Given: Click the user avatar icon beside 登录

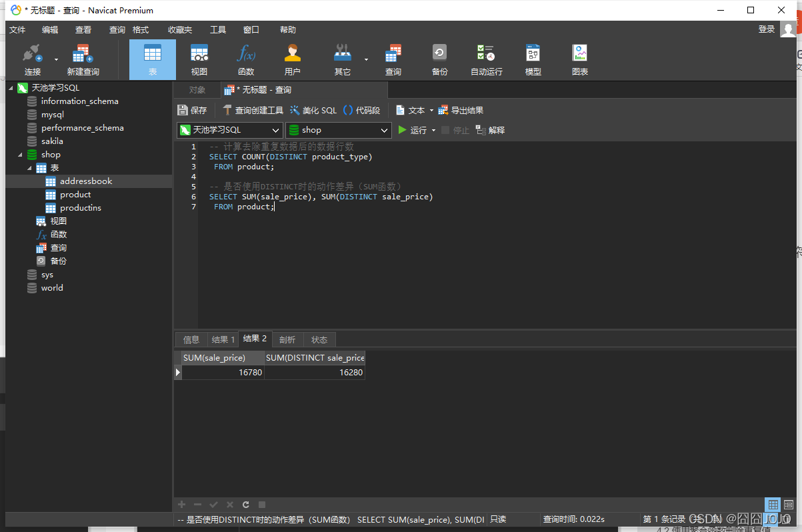Looking at the screenshot, I should [x=789, y=29].
